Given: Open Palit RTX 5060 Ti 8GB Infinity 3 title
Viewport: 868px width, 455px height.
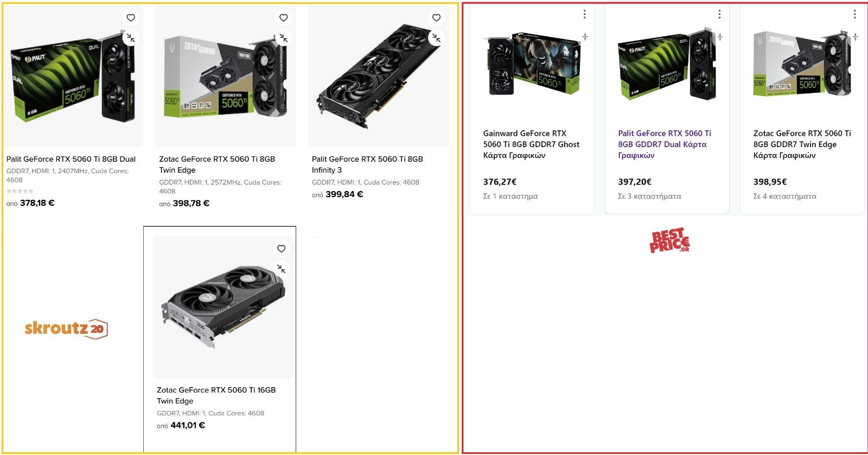Looking at the screenshot, I should (x=367, y=164).
